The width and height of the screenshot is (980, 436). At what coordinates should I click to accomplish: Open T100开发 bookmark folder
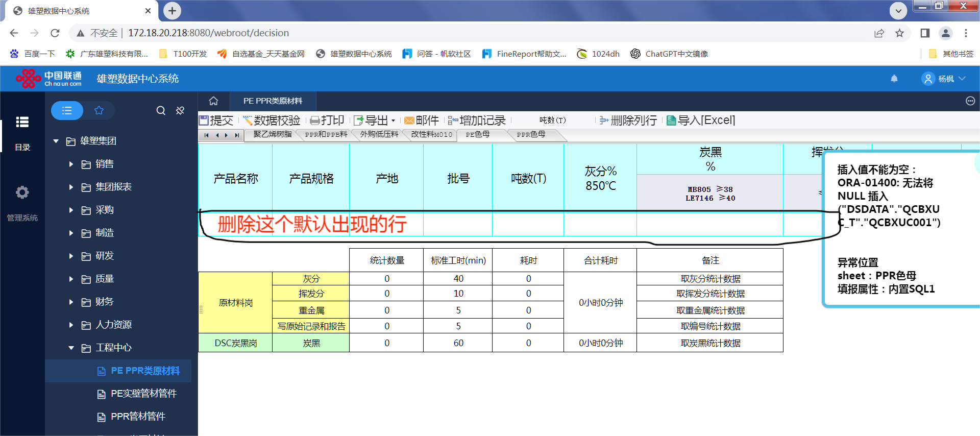183,54
